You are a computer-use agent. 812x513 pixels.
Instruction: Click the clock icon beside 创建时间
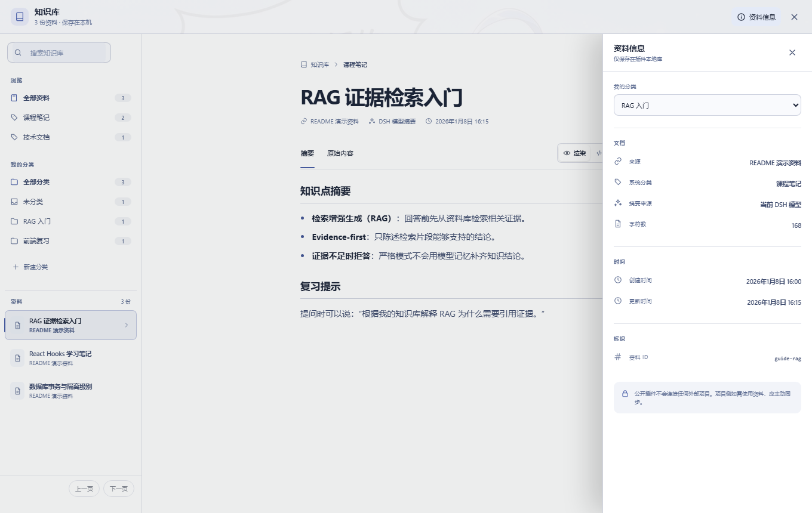pyautogui.click(x=618, y=280)
